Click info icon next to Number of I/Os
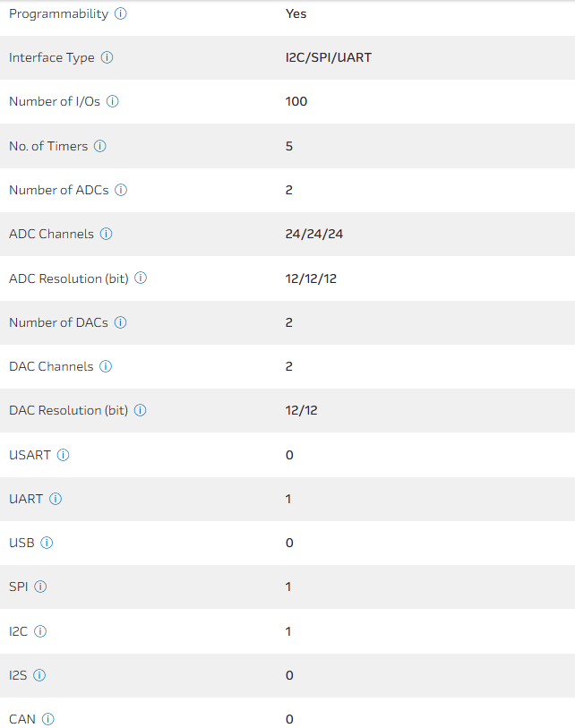 pos(112,102)
